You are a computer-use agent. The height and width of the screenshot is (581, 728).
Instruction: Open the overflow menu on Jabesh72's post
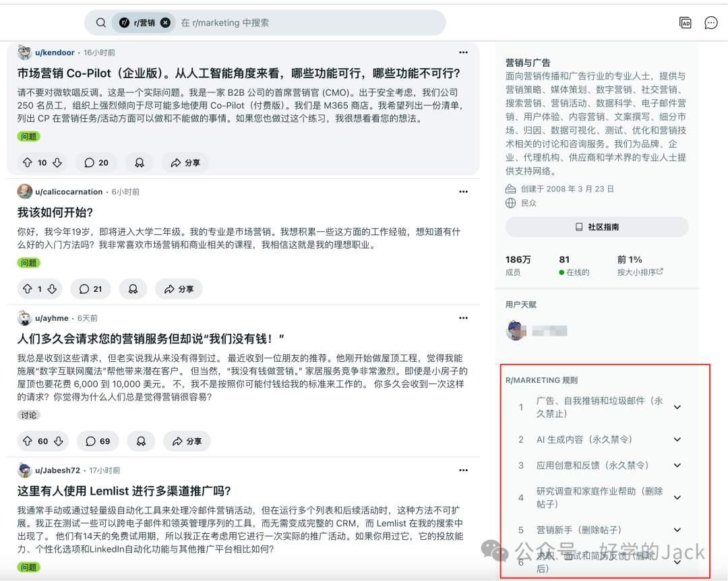[463, 470]
